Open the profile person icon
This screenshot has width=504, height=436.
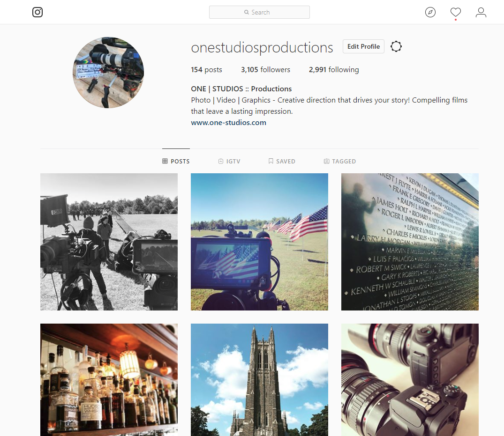point(481,12)
